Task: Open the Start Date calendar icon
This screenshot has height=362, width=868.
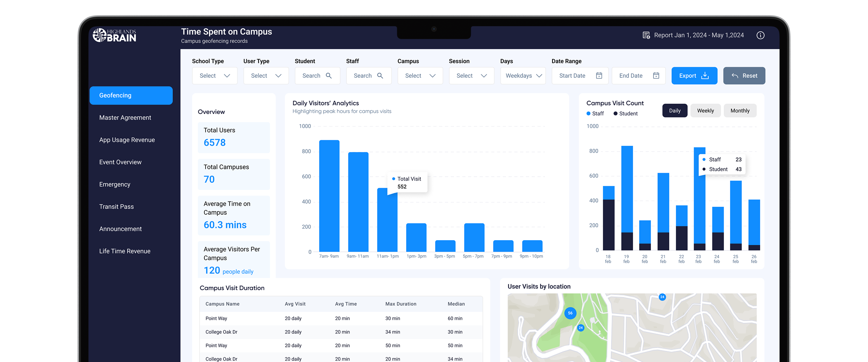Action: point(599,75)
